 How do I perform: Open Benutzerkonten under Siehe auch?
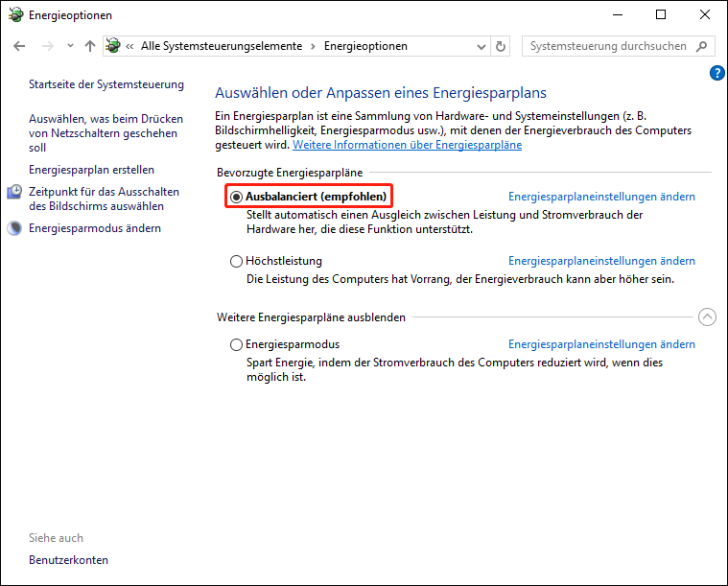[68, 560]
